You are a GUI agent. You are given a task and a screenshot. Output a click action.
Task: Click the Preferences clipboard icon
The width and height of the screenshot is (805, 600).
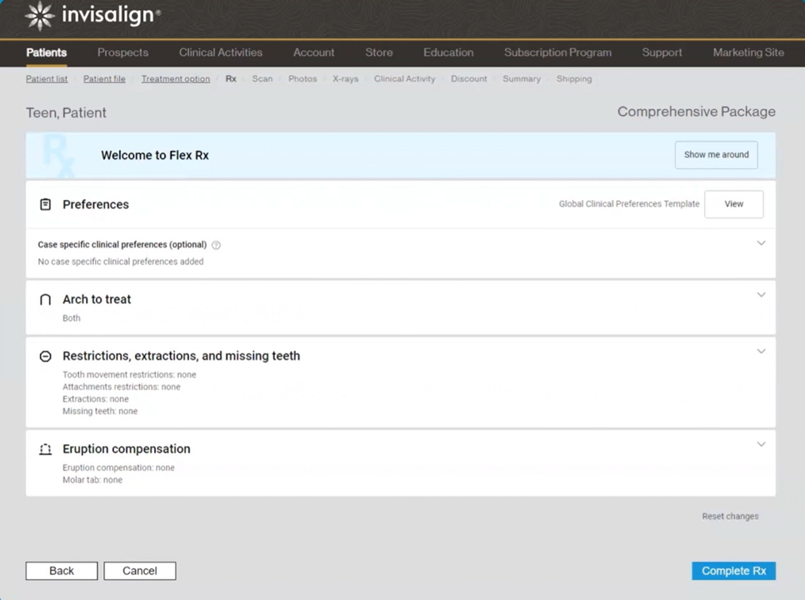coord(45,204)
